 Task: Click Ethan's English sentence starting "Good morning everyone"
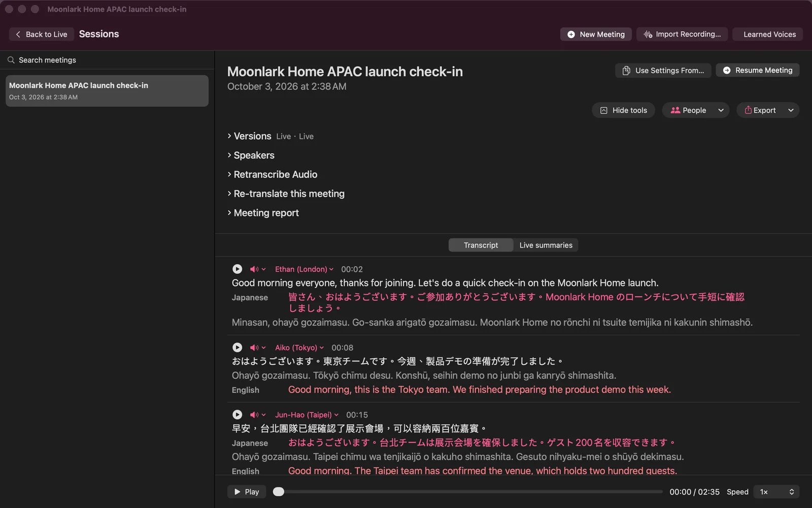pyautogui.click(x=445, y=283)
